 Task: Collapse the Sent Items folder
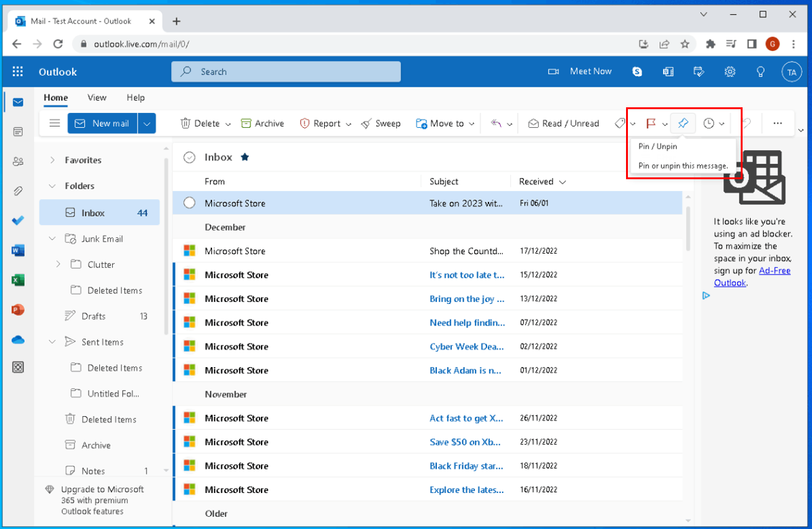53,342
